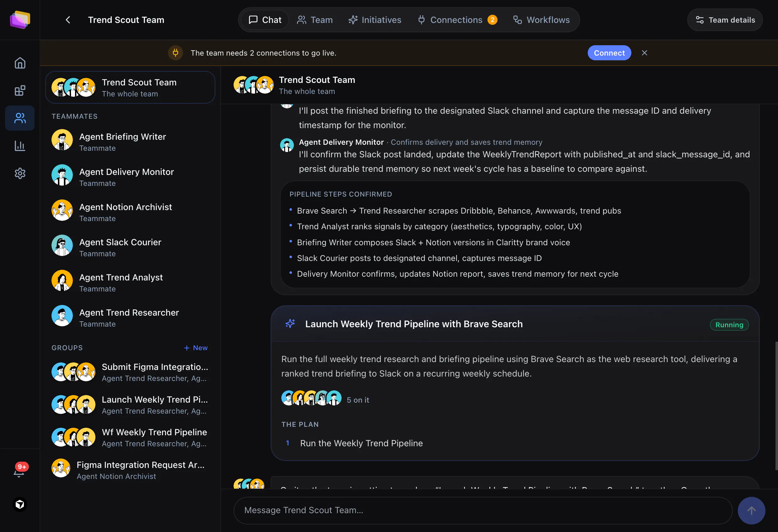The height and width of the screenshot is (532, 778).
Task: Switch to the Chat tab
Action: click(x=265, y=20)
